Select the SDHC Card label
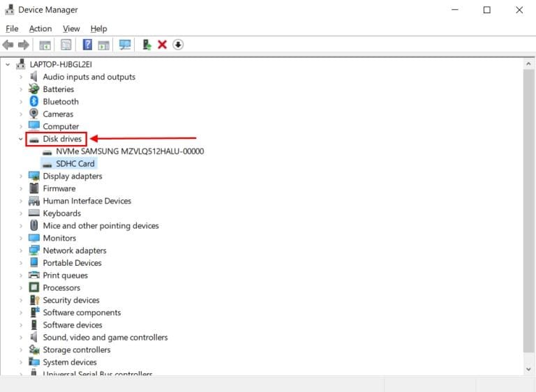Image resolution: width=536 pixels, height=392 pixels. (75, 164)
